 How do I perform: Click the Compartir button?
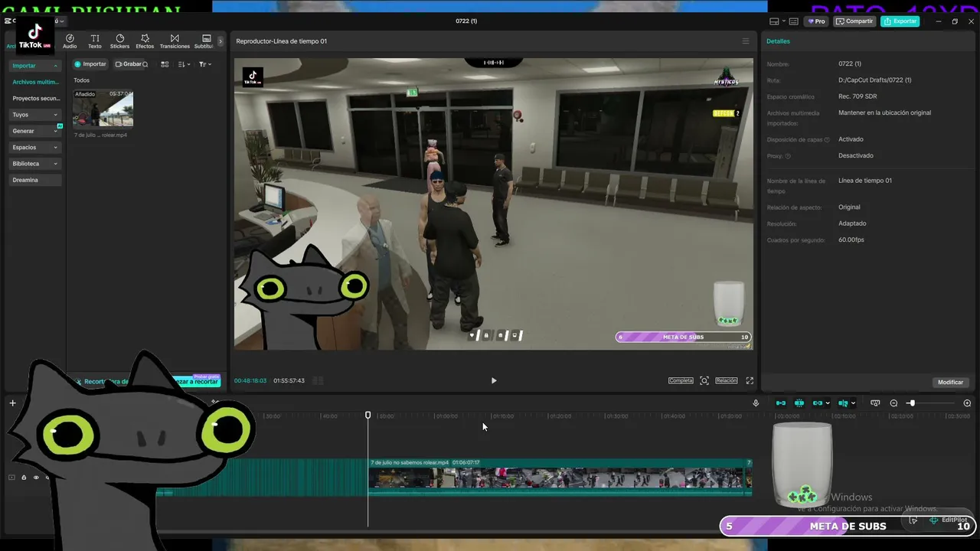[854, 21]
